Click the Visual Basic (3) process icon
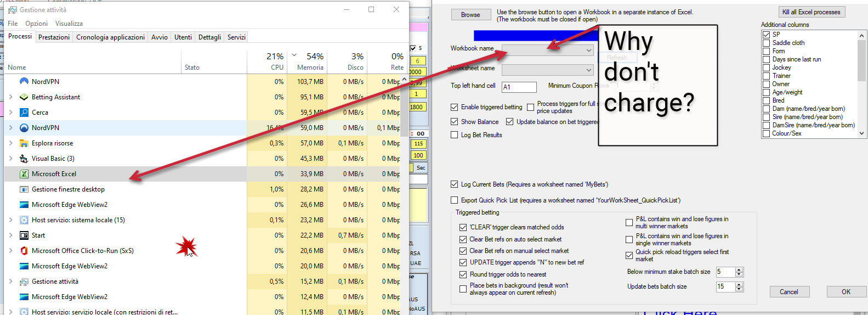This screenshot has width=868, height=315. point(24,158)
